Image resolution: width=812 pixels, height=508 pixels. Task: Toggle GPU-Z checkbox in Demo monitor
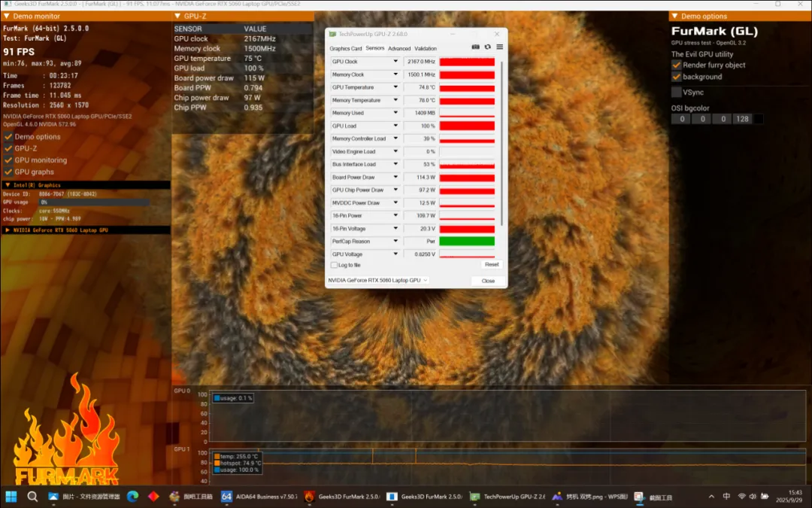click(x=8, y=148)
